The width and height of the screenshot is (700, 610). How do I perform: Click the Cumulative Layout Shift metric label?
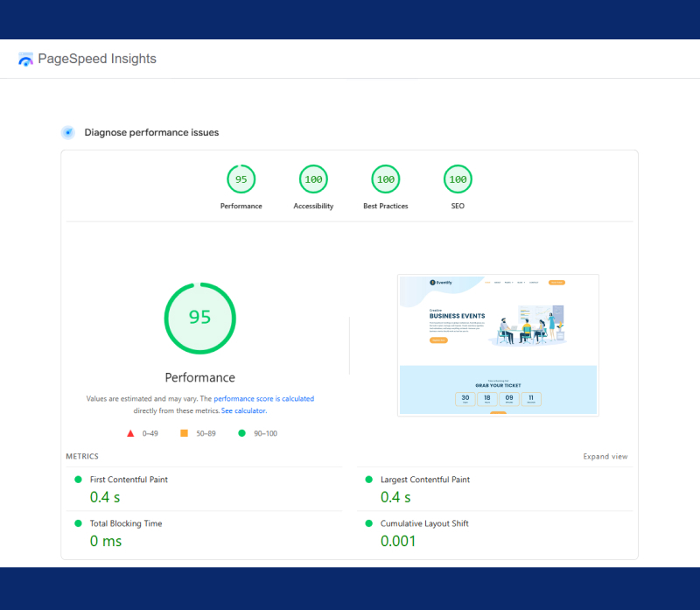click(x=423, y=523)
